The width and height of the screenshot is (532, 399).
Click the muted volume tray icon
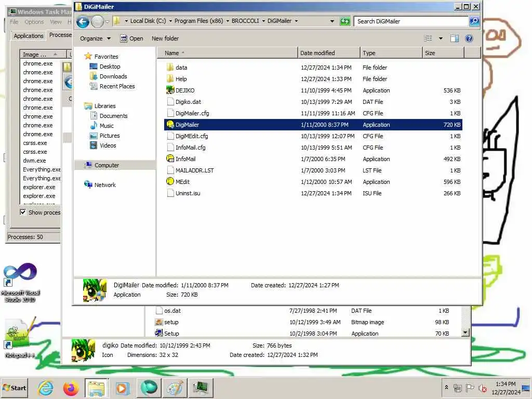pyautogui.click(x=483, y=388)
